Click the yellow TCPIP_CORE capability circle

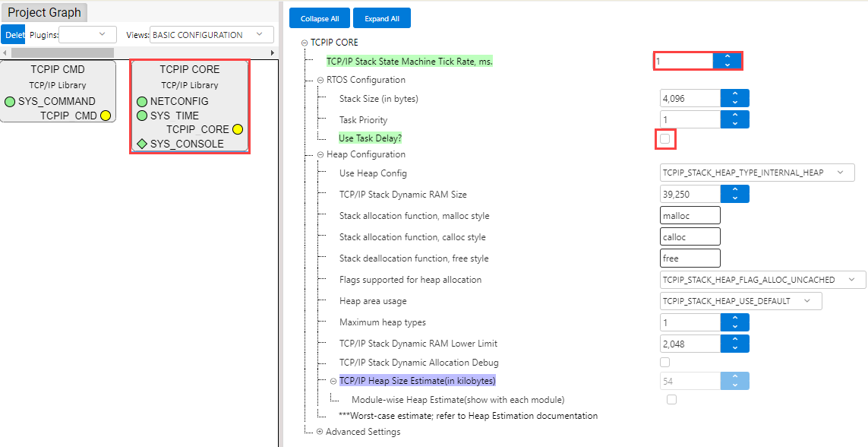(238, 129)
